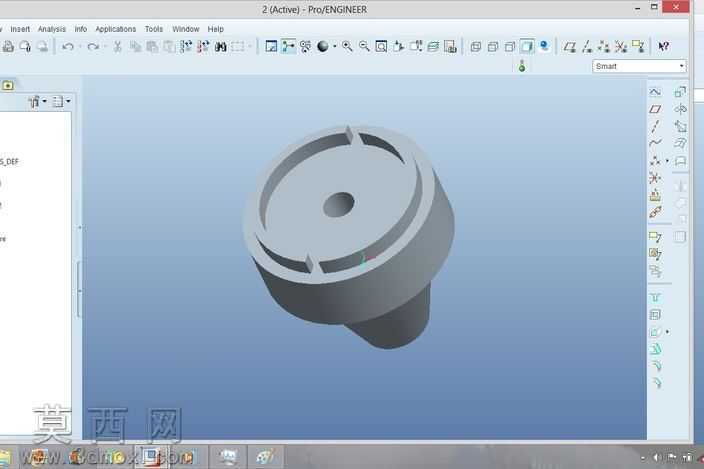Open the Tools menu
Viewport: 704px width, 469px height.
point(154,29)
